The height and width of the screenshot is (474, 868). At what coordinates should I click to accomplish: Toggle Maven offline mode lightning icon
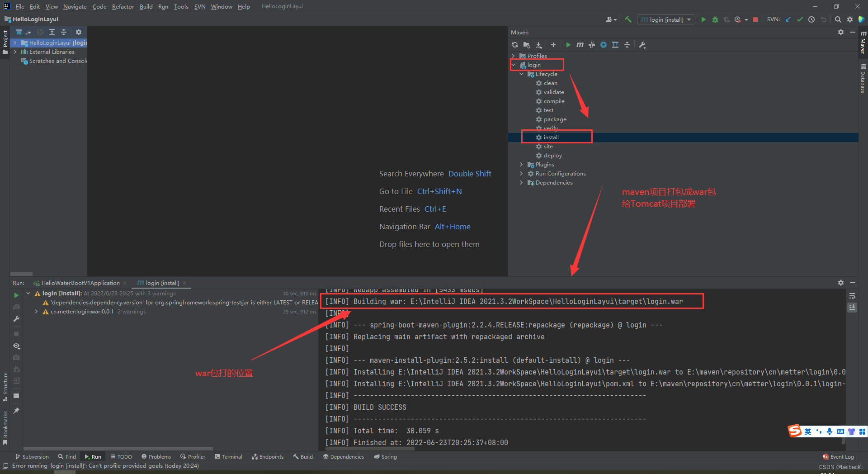click(x=604, y=45)
